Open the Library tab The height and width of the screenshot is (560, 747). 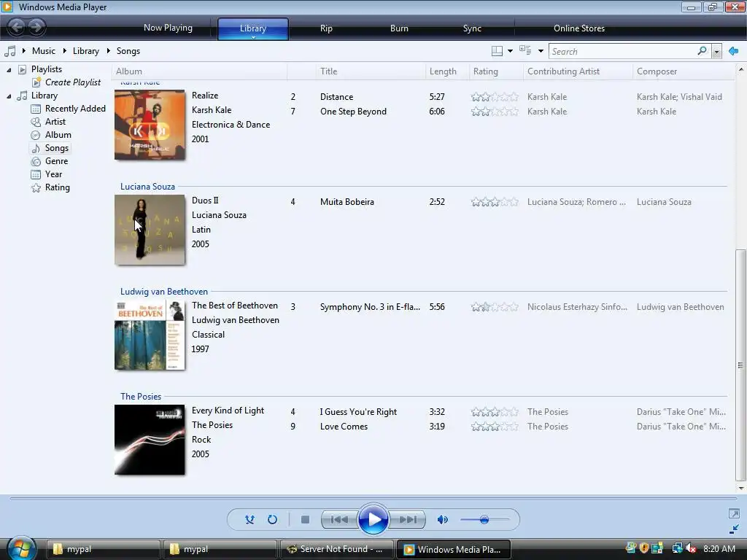[x=253, y=28]
